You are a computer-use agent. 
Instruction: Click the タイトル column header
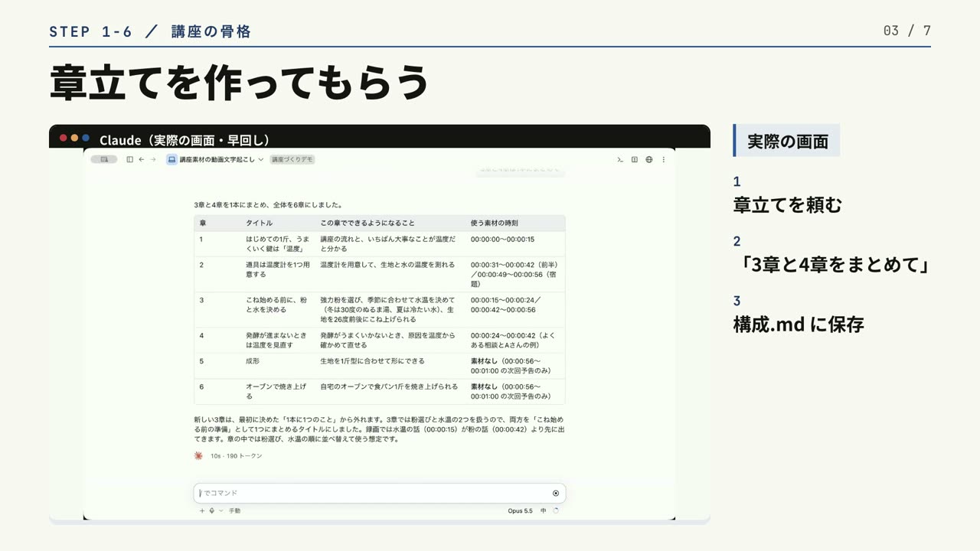[x=259, y=223]
